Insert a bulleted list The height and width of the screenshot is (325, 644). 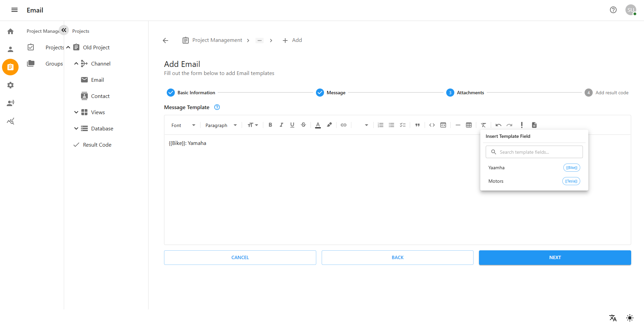click(x=392, y=125)
